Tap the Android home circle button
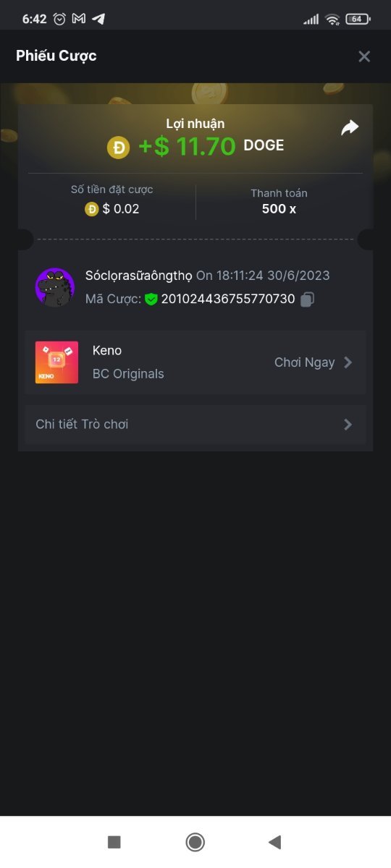This screenshot has width=391, height=868. coord(195,842)
